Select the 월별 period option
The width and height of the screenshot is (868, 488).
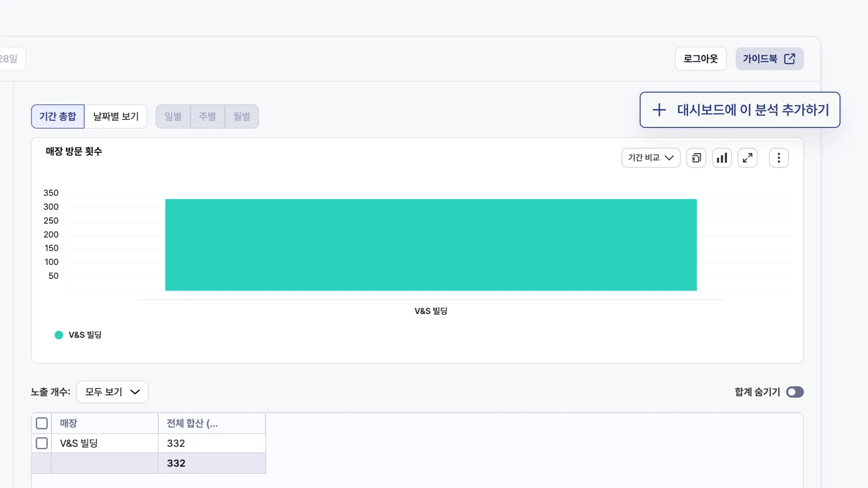tap(242, 117)
